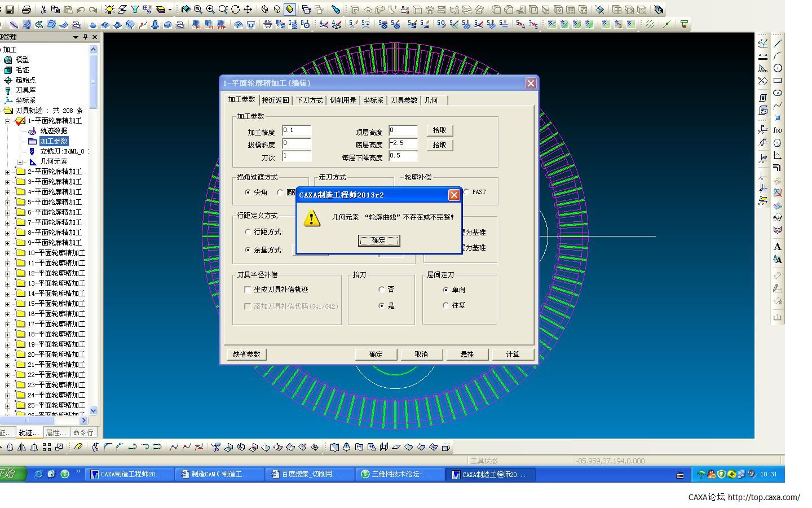The height and width of the screenshot is (508, 812).
Task: Select the Circle drawing tool
Action: coord(778,68)
